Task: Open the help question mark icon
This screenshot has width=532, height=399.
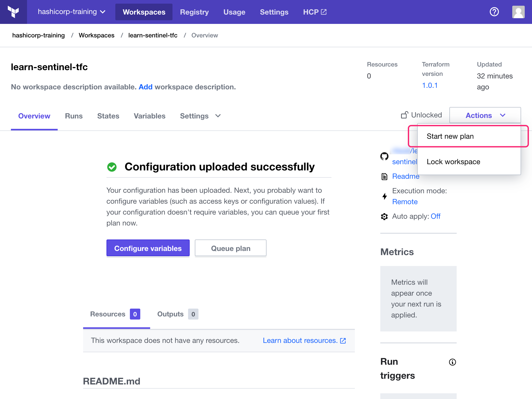Action: [494, 12]
